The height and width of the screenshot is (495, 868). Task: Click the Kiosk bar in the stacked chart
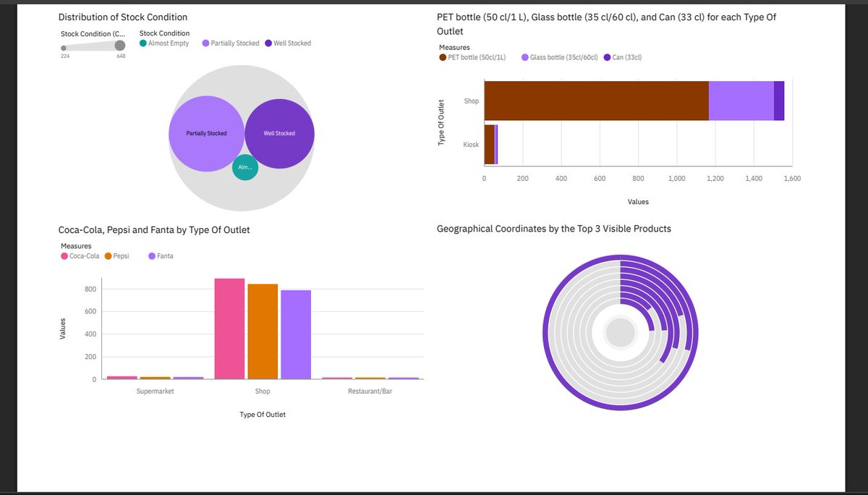[x=489, y=144]
